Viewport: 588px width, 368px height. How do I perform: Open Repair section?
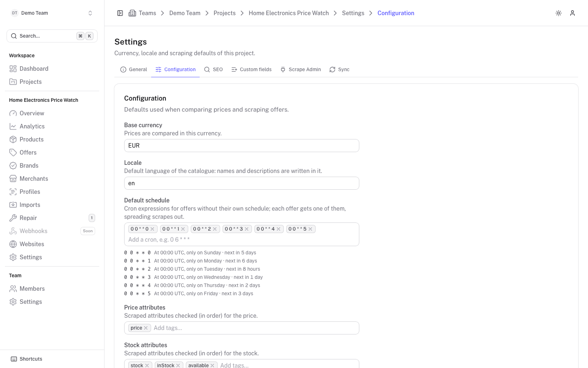click(x=52, y=218)
